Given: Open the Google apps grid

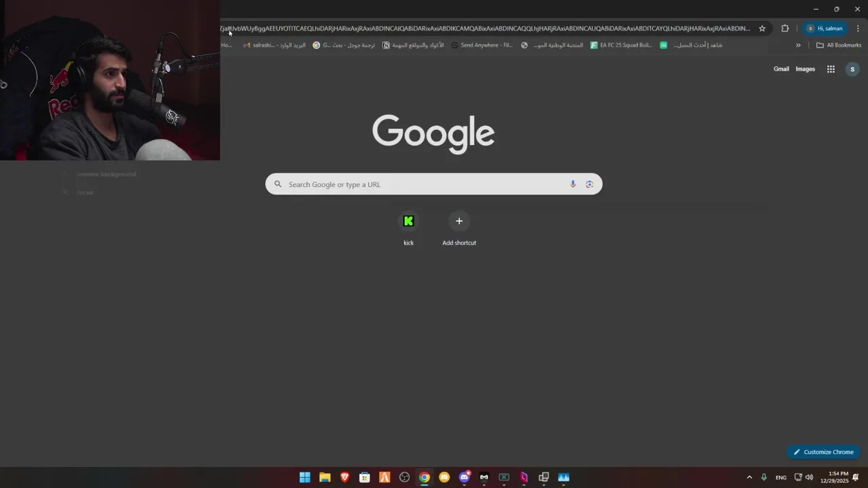Looking at the screenshot, I should pyautogui.click(x=831, y=69).
